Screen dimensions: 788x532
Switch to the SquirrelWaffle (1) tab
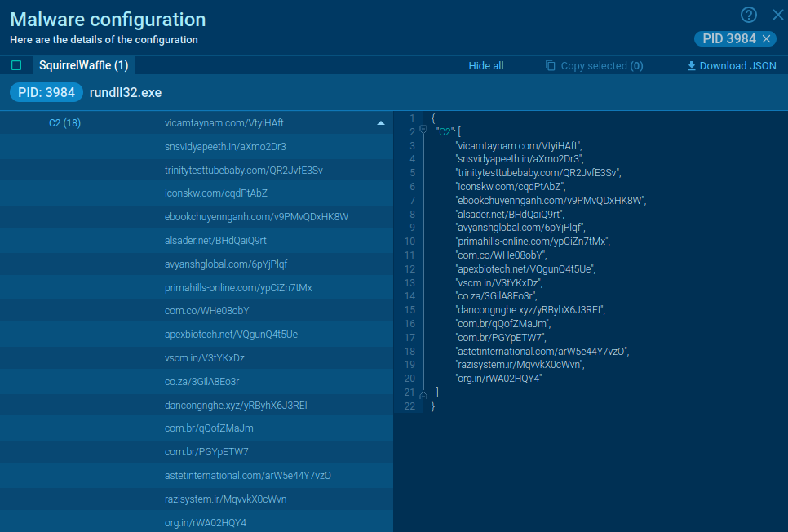(x=84, y=65)
